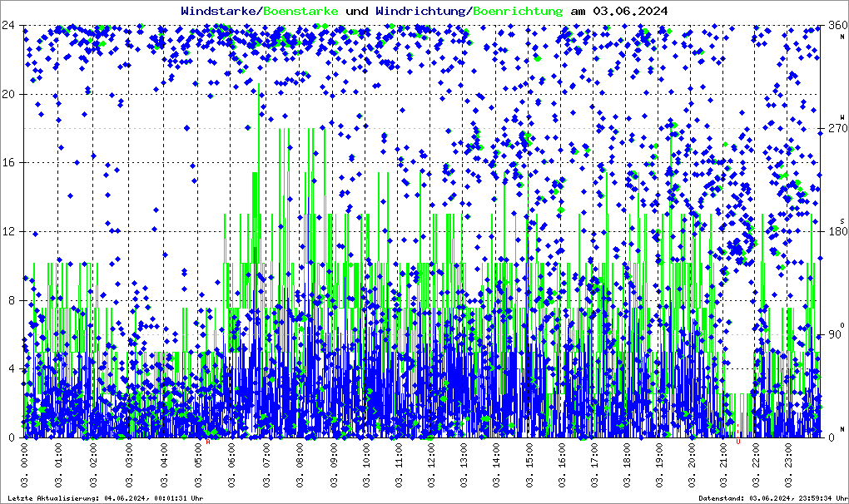Click the '03. 09:00' time axis label
Screen dimensions: 849x504
point(333,464)
